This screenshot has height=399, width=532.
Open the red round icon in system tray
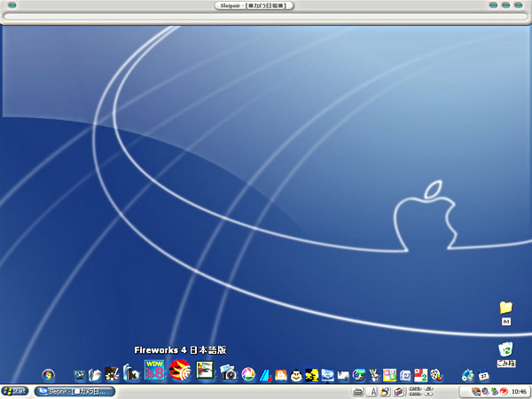point(504,392)
